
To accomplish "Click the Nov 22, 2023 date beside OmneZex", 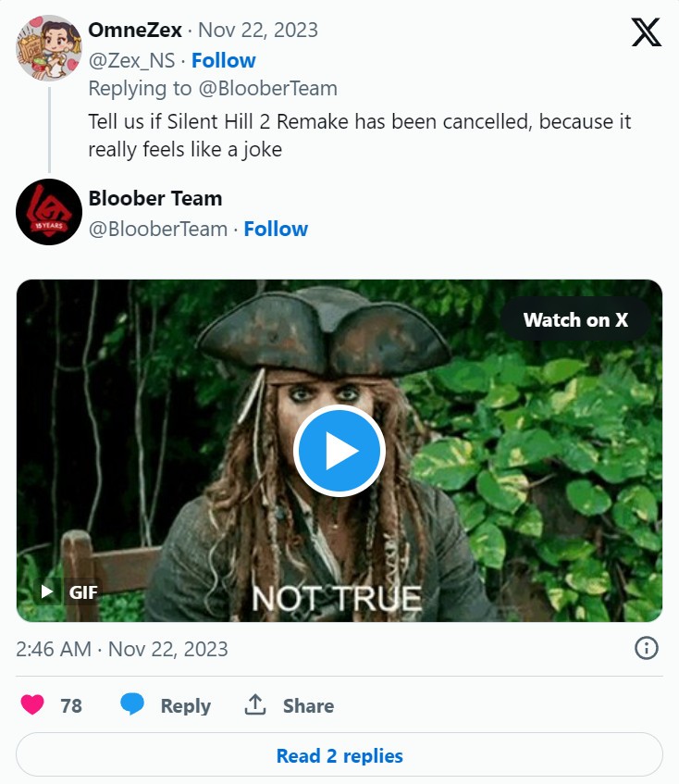I will click(x=258, y=30).
